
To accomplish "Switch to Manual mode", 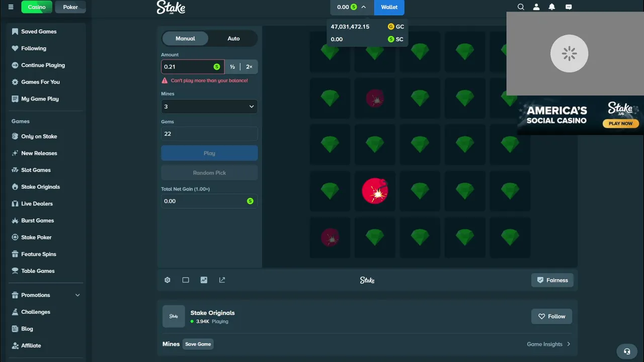I will [x=185, y=39].
